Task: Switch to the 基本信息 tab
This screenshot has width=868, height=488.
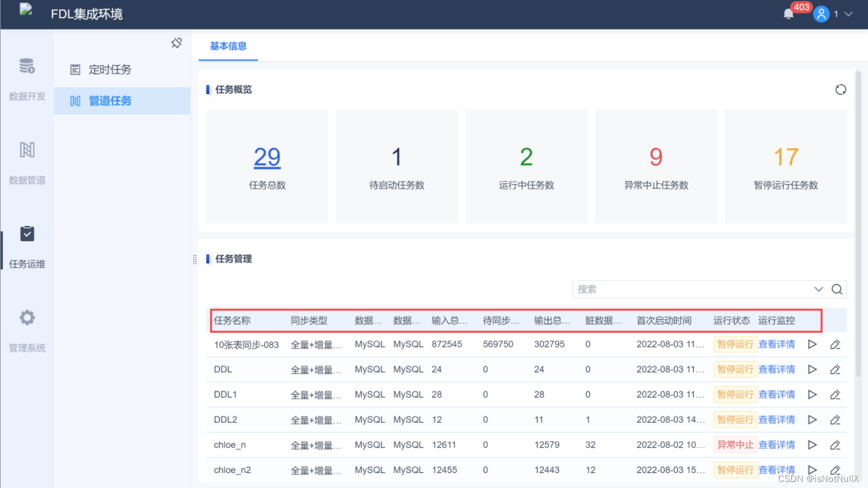Action: pyautogui.click(x=228, y=46)
